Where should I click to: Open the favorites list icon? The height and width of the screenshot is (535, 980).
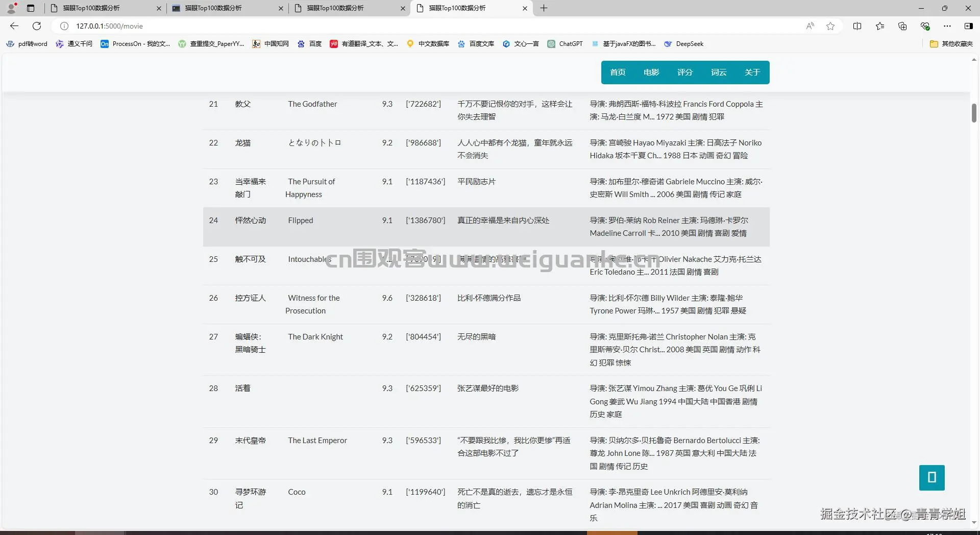click(x=880, y=26)
